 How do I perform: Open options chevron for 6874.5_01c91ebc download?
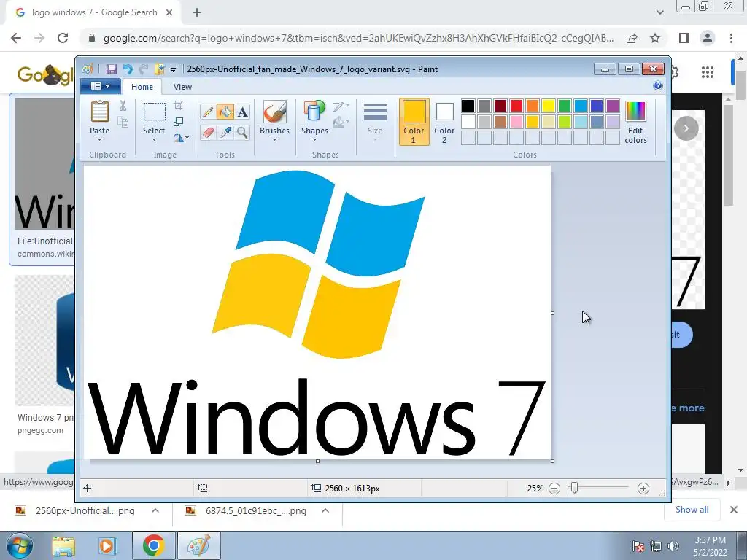pyautogui.click(x=325, y=511)
